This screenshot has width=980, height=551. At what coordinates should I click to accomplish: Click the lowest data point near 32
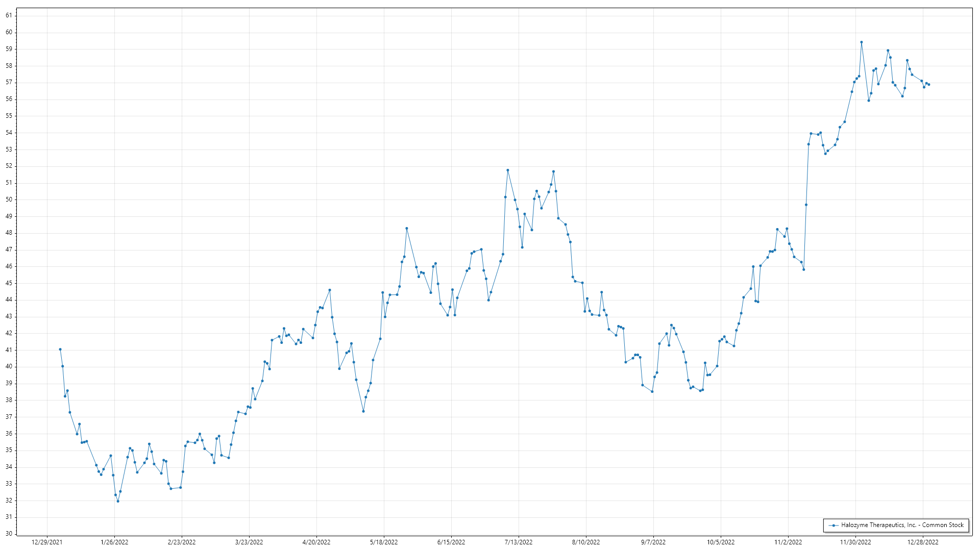tap(118, 502)
